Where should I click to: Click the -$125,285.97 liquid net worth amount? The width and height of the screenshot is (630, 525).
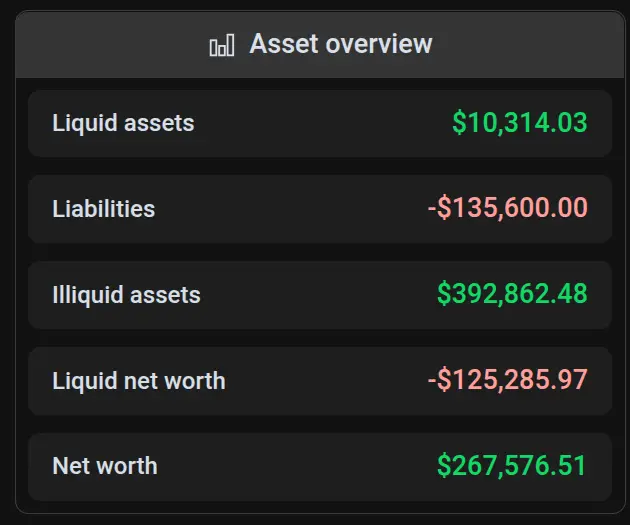tap(507, 380)
